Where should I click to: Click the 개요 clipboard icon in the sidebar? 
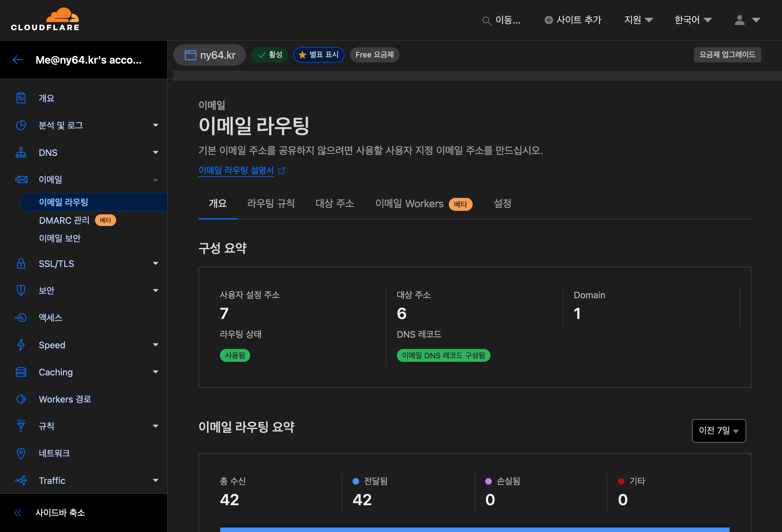click(21, 98)
